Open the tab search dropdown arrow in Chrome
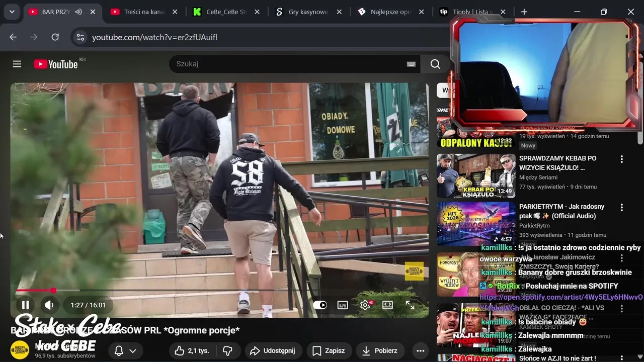Screen dimensions: 644x362 12,12
